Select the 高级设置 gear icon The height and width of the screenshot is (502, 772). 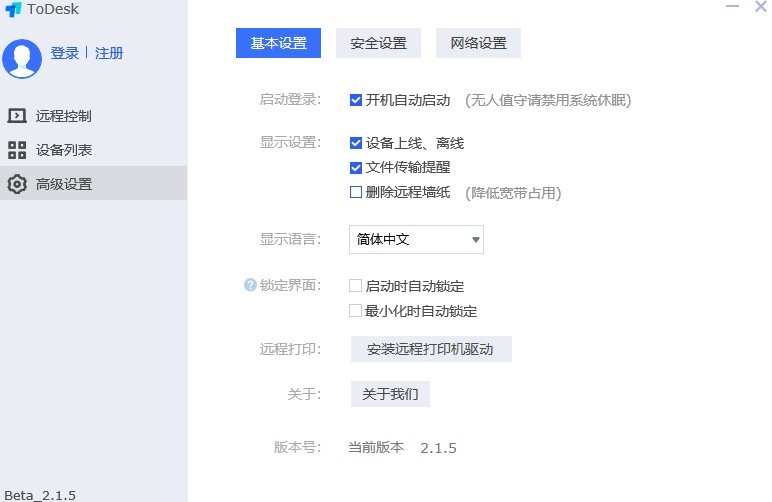[16, 184]
